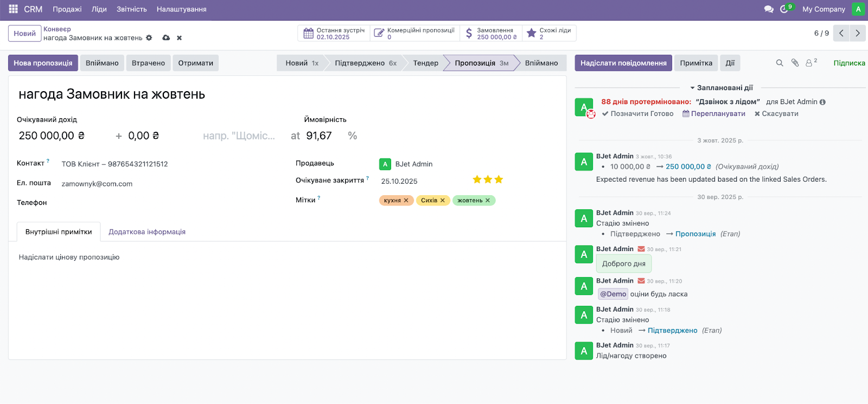Set priority using the third star
The image size is (868, 404).
[499, 179]
